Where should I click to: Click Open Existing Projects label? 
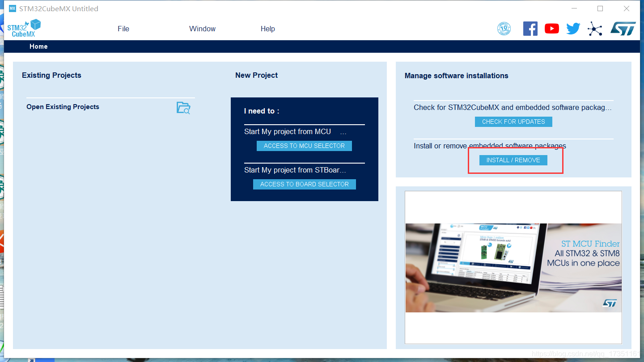pyautogui.click(x=63, y=107)
